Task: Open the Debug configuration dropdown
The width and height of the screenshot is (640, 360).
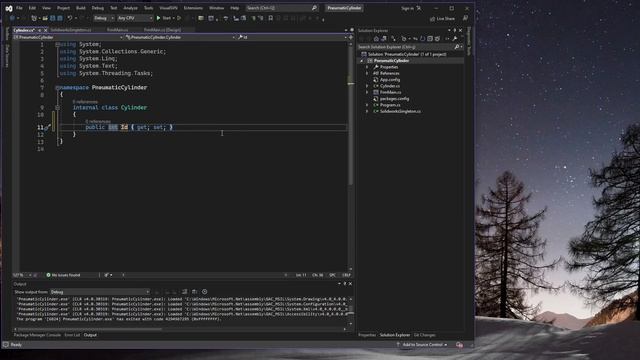Action: (x=104, y=18)
